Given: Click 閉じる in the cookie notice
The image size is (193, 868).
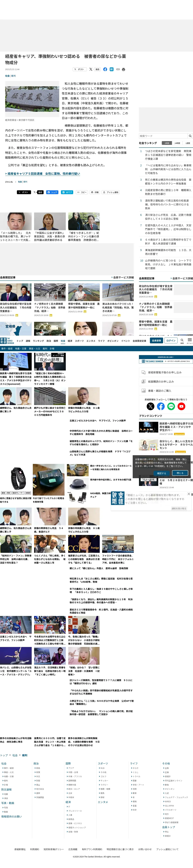Looking at the screenshot, I should coord(180,473).
